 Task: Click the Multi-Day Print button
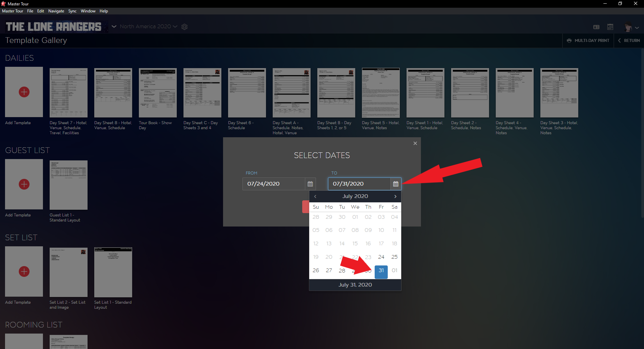pos(588,40)
